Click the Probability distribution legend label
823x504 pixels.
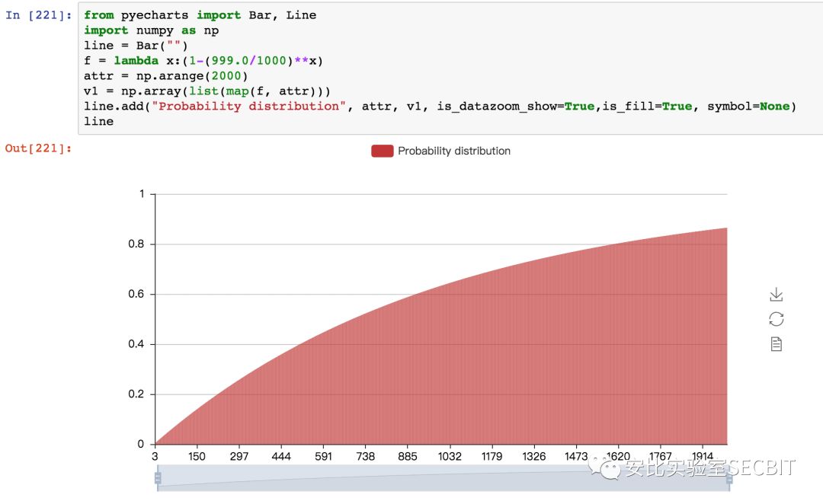coord(454,151)
